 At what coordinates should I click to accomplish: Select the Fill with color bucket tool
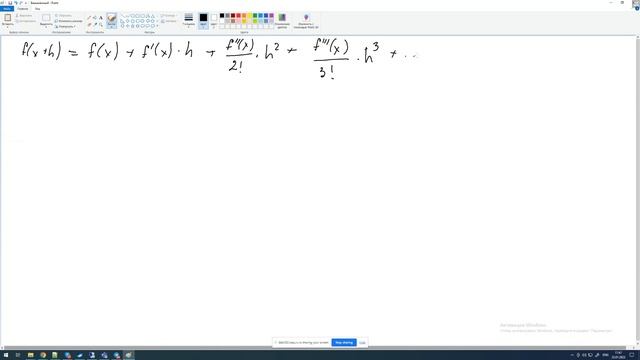coord(95,18)
